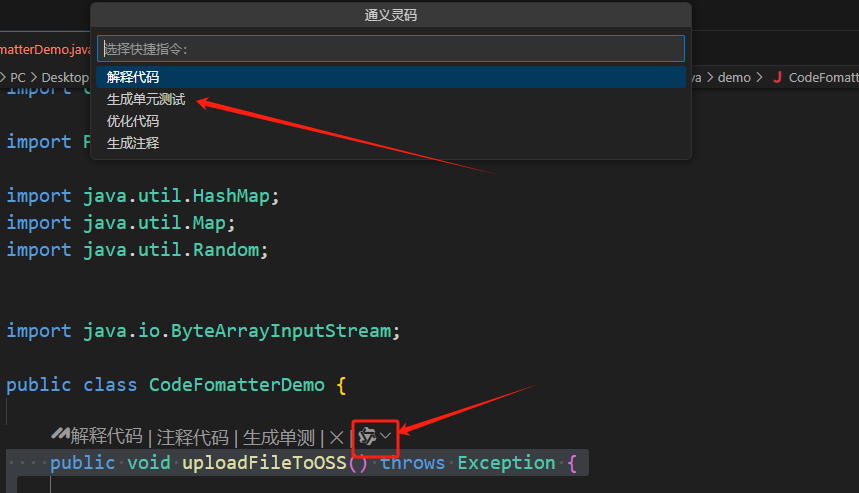Pick 生成注释 from the quick commands
The image size is (859, 493).
pyautogui.click(x=133, y=143)
